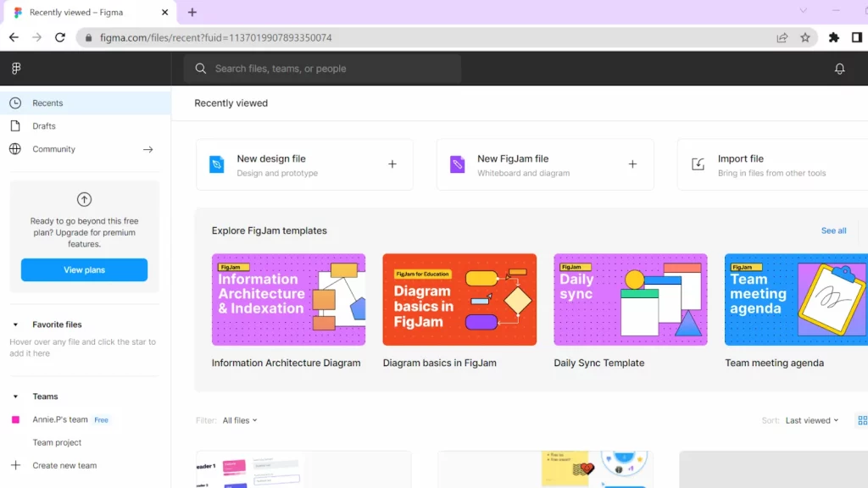This screenshot has width=868, height=488.
Task: Click the search magnifier icon
Action: click(200, 68)
